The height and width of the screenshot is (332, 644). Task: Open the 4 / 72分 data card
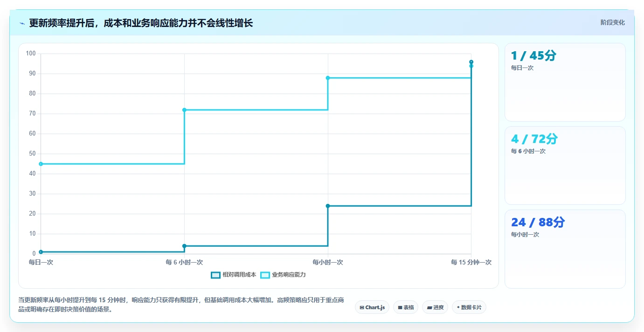pyautogui.click(x=565, y=165)
